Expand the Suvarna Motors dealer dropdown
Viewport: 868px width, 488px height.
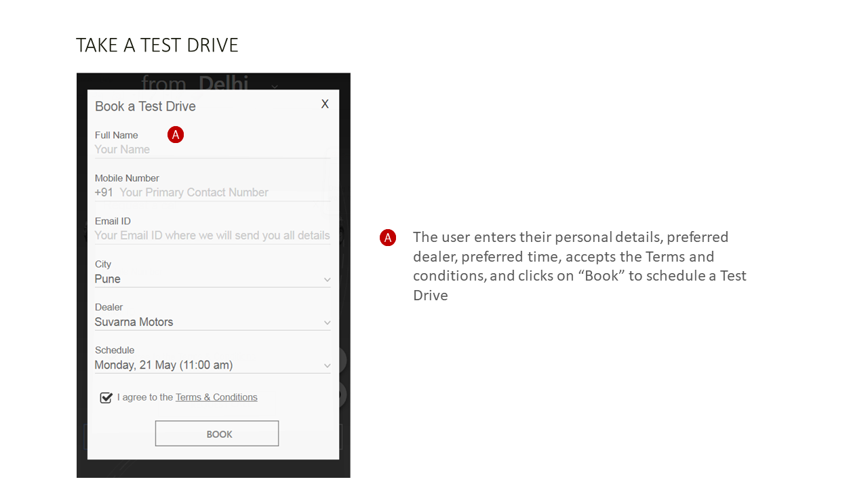point(203,322)
